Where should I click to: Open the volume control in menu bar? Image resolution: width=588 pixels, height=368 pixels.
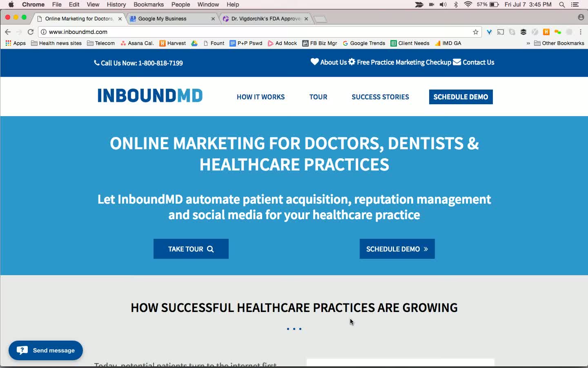(x=443, y=4)
